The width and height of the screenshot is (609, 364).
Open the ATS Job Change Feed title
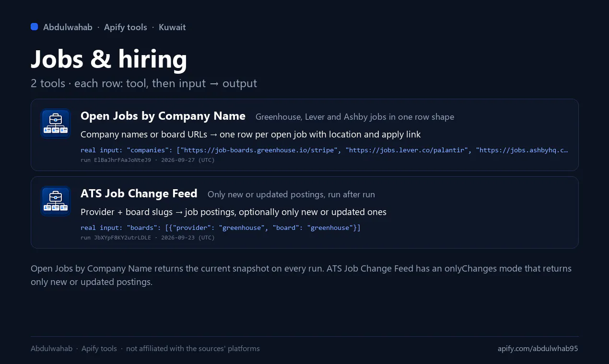[139, 193]
